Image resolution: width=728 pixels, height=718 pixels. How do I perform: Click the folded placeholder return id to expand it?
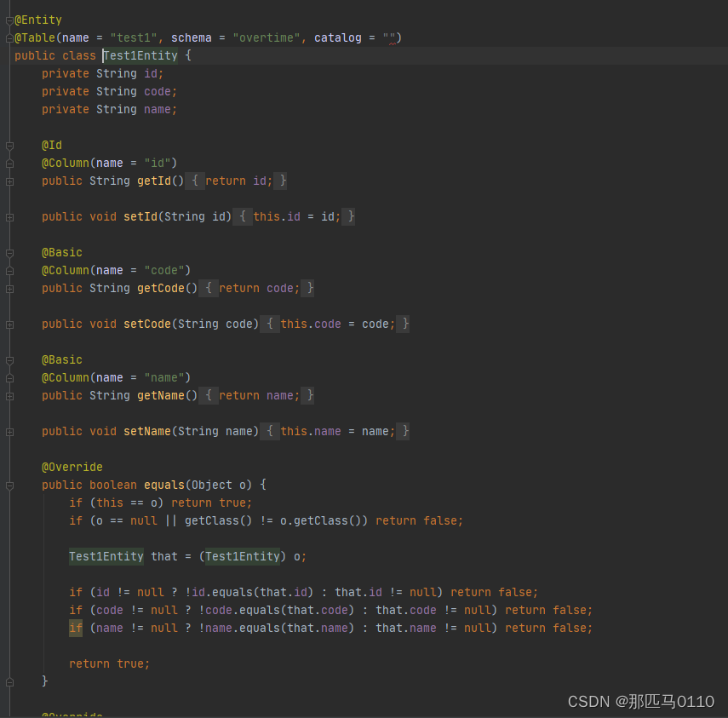236,181
